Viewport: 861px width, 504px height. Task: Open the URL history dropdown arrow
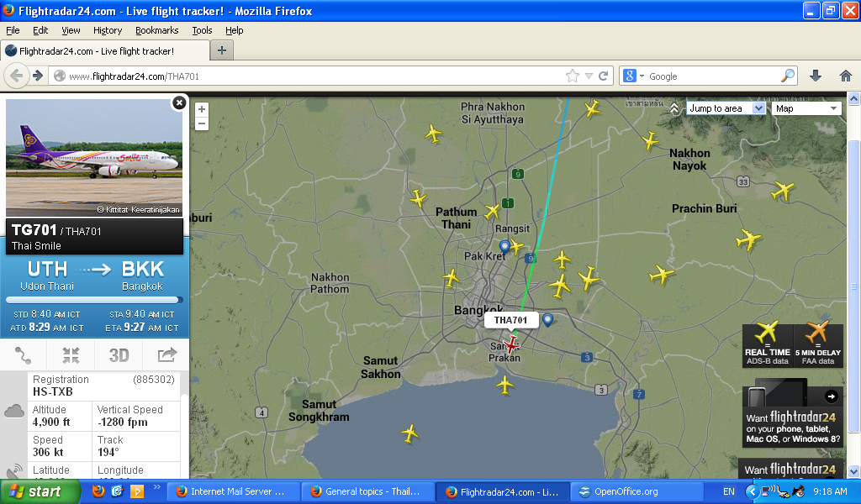(589, 76)
